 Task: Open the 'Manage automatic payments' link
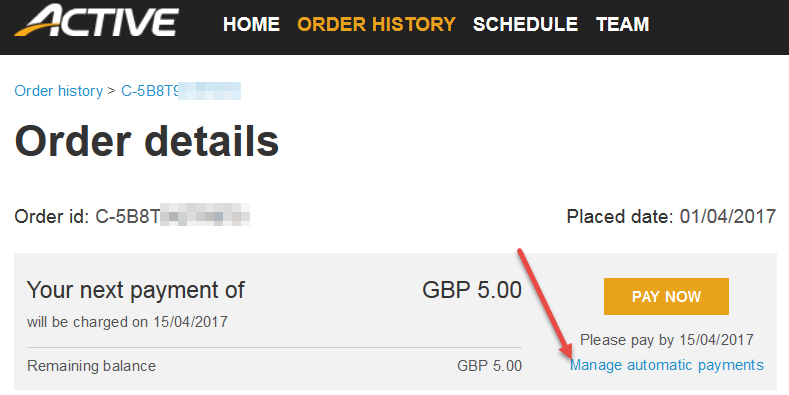point(667,365)
